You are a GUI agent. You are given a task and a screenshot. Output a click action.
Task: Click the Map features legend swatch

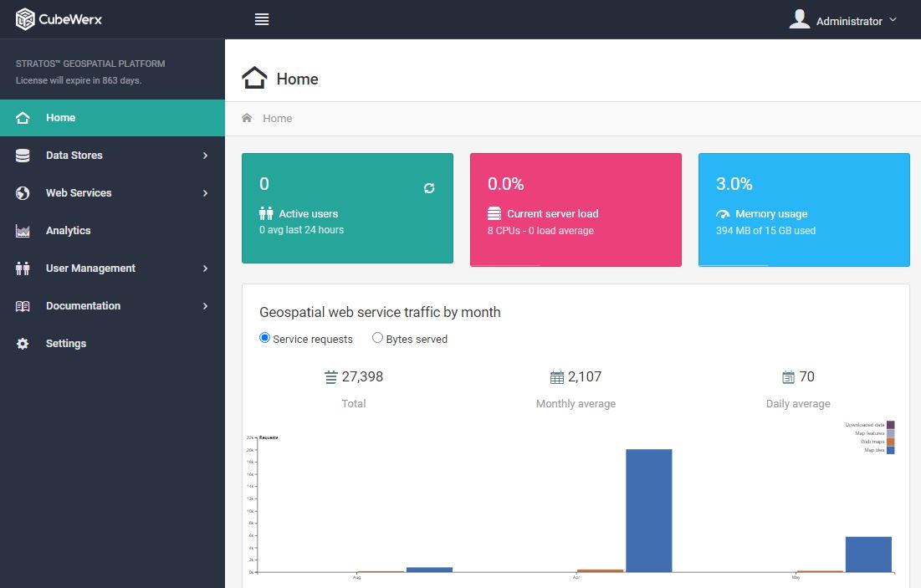[890, 433]
